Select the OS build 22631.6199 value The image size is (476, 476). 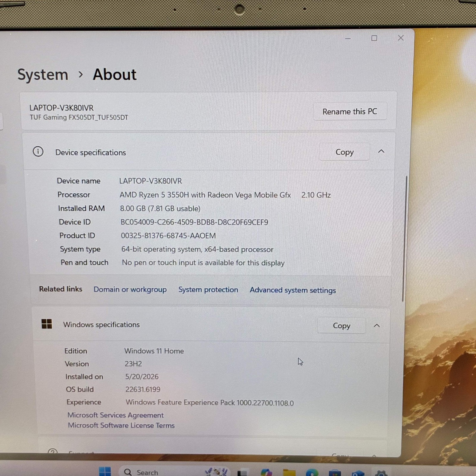143,389
